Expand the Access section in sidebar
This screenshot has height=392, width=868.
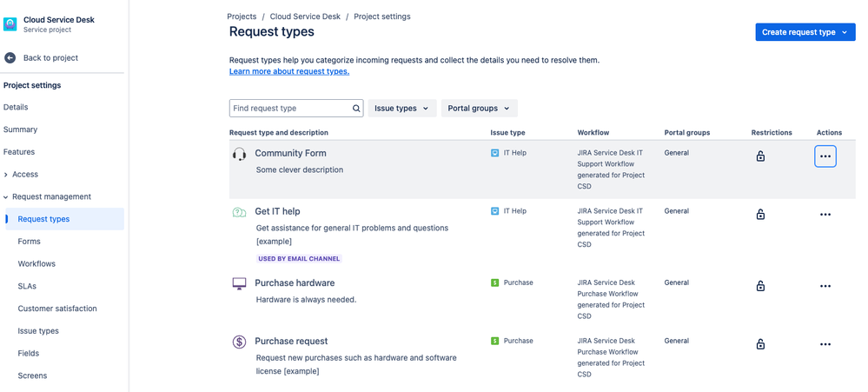[24, 175]
